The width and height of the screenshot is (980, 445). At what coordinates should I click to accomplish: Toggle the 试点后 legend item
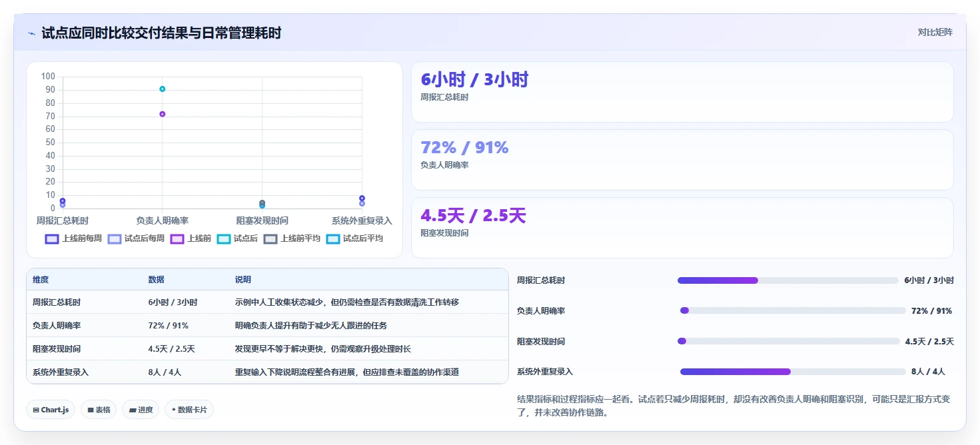[237, 238]
